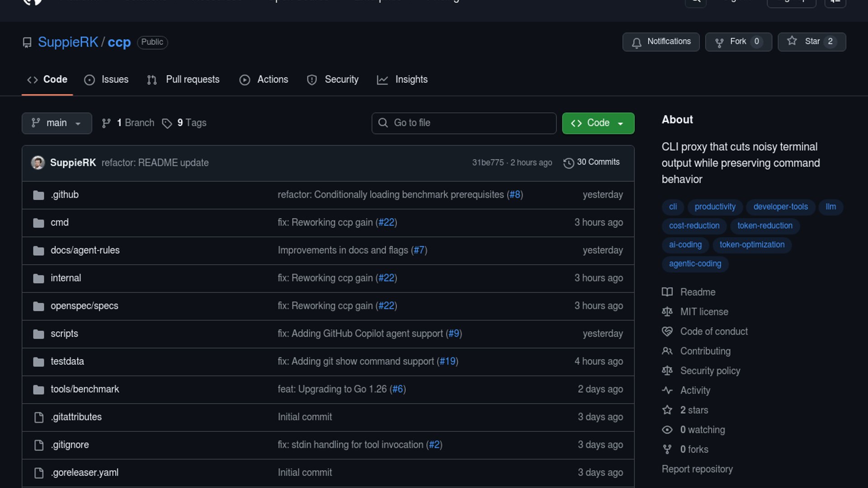Viewport: 868px width, 488px height.
Task: Click the Notifications bell button
Action: (660, 42)
